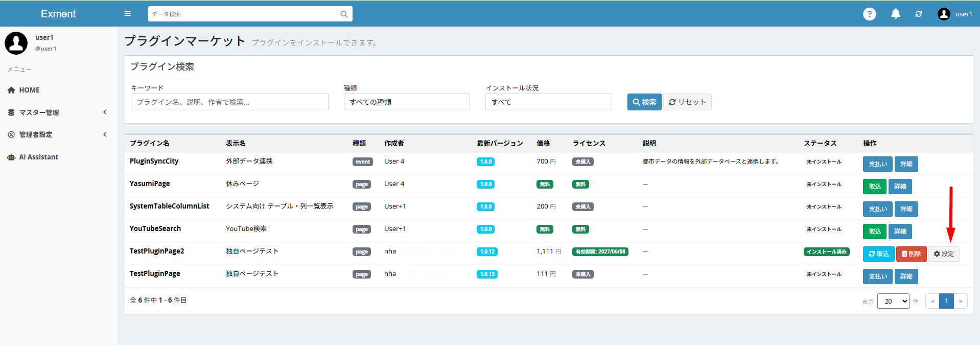Screen dimensions: 980x345
Task: Click 支払い for TestPluginPage
Action: [x=878, y=277]
